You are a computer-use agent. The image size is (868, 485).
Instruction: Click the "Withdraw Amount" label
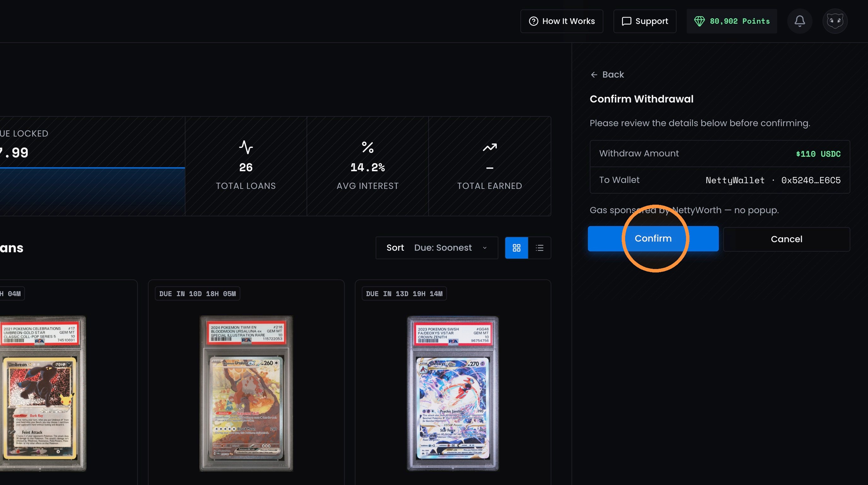tap(639, 153)
